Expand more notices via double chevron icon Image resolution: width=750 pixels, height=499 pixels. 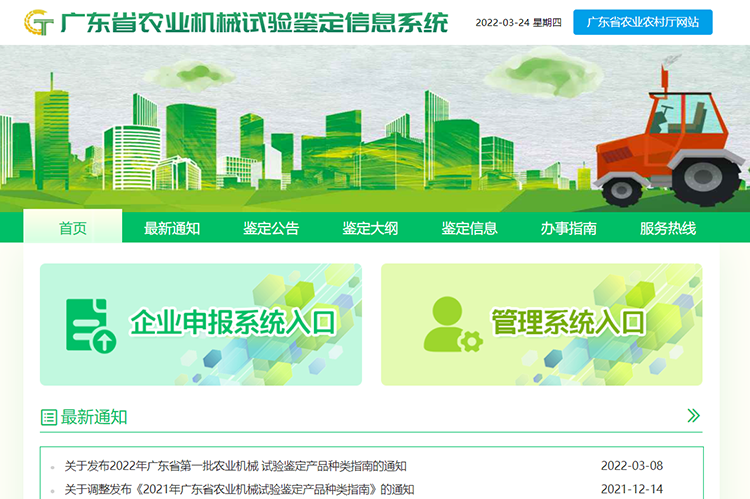[693, 416]
